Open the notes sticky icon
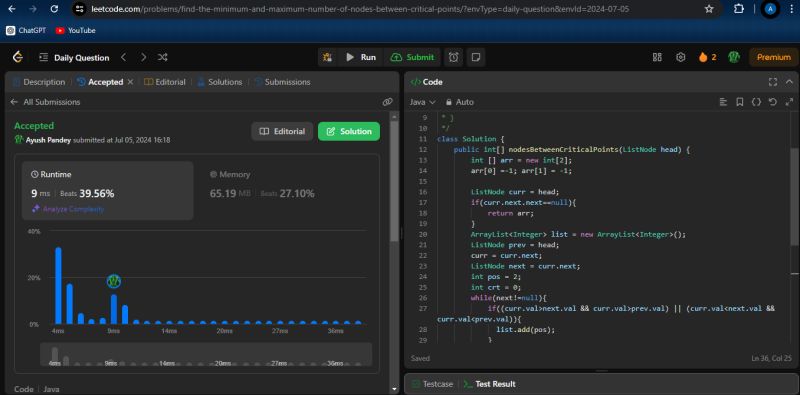 [476, 57]
